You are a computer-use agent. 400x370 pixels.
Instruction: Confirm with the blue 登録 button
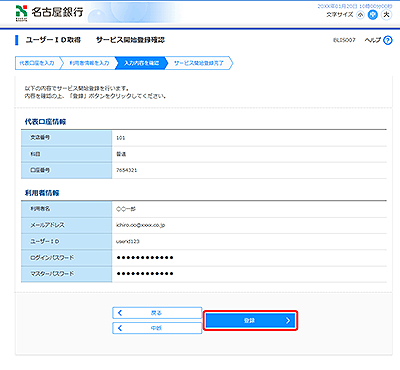pyautogui.click(x=250, y=321)
